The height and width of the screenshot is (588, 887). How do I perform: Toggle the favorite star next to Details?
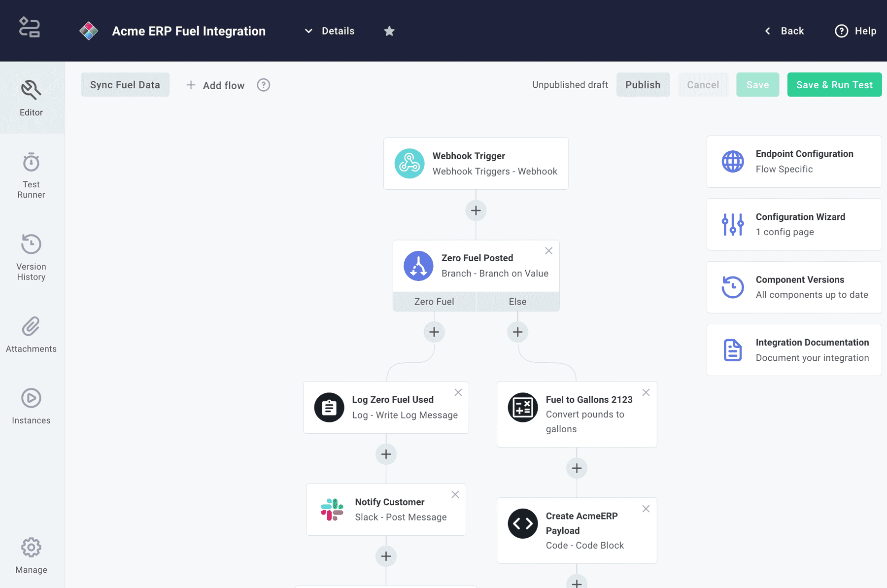pos(389,31)
